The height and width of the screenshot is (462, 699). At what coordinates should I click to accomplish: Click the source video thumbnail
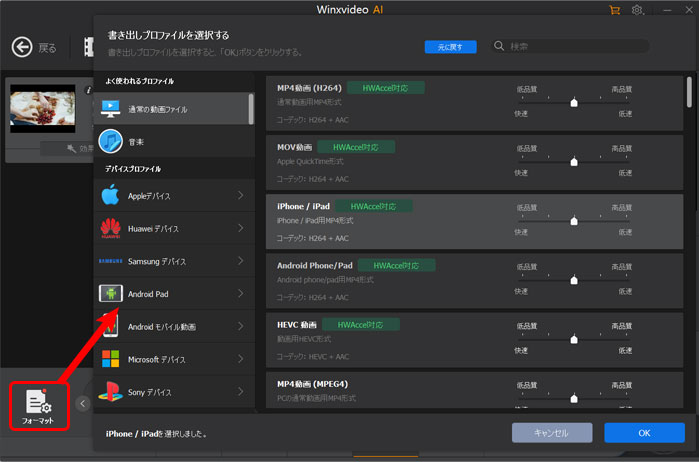click(x=43, y=108)
